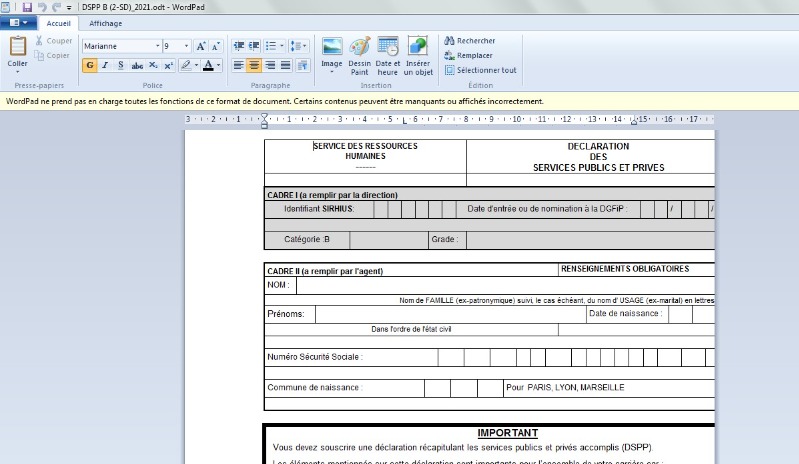Increase paragraph indent
This screenshot has height=464, width=799.
click(255, 46)
